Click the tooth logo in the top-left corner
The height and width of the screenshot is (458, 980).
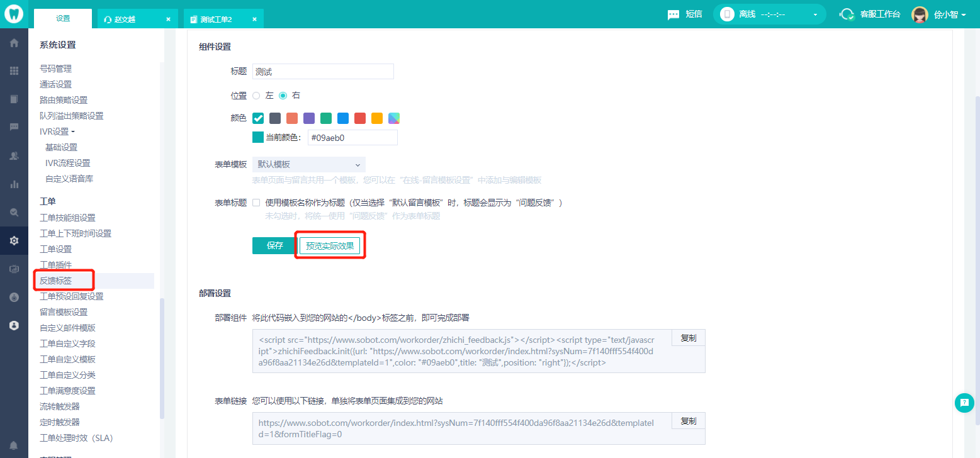coord(14,14)
